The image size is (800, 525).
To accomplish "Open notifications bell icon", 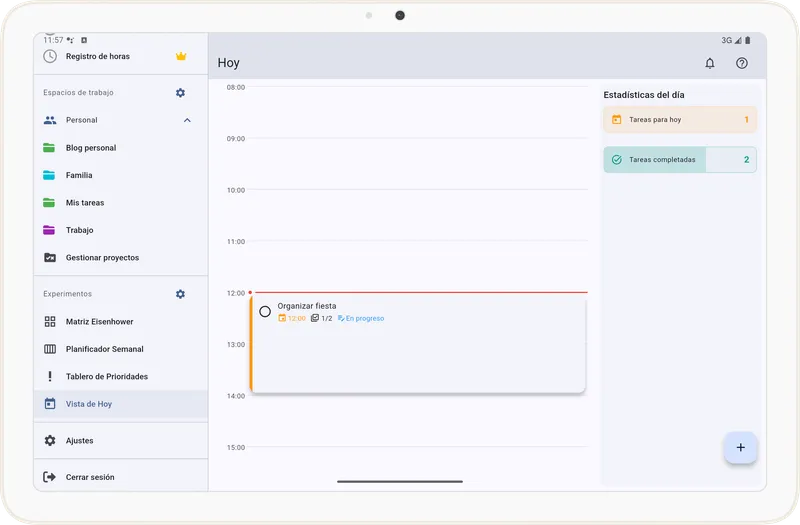I will click(710, 63).
